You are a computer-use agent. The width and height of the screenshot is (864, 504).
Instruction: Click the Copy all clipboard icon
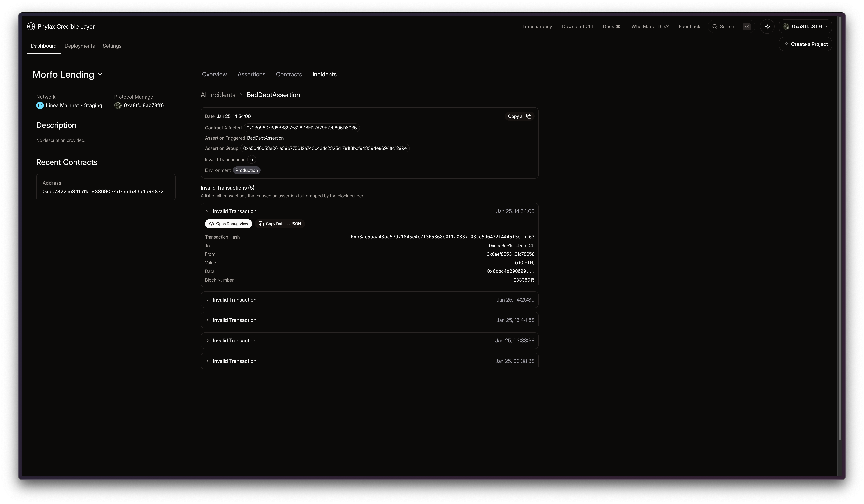[x=528, y=116]
